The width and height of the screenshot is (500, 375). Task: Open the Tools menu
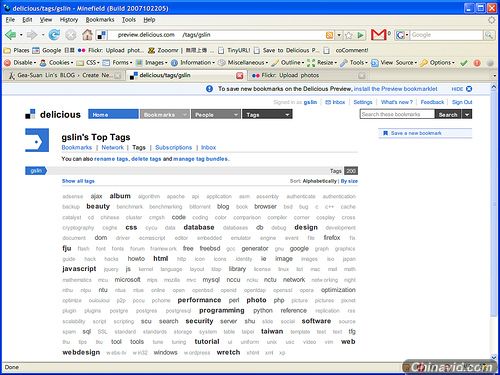tap(129, 20)
